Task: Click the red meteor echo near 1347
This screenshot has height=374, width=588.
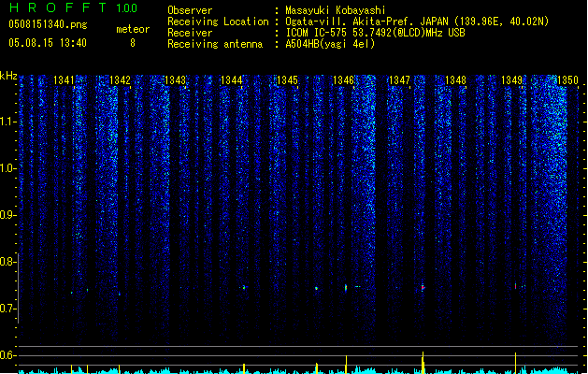Action: click(423, 287)
